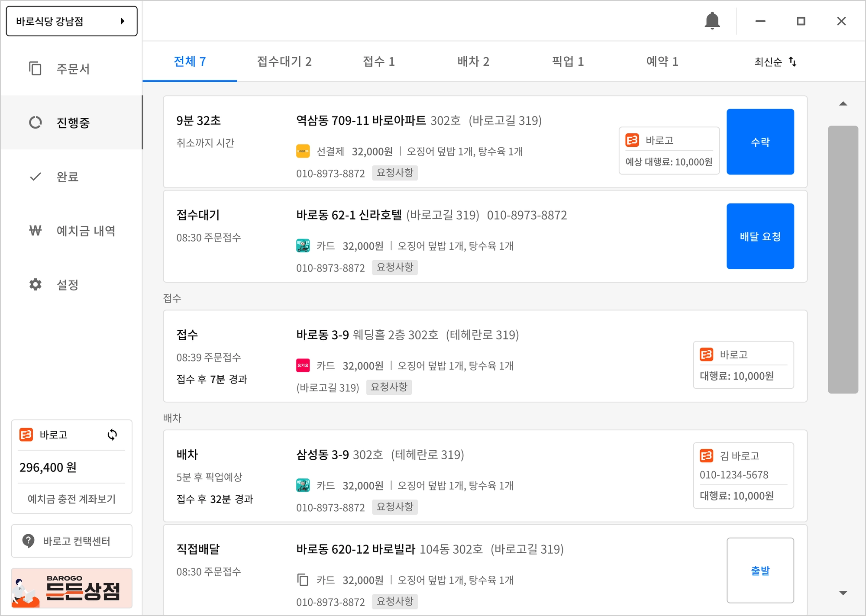The height and width of the screenshot is (616, 866).
Task: Click the scroll up arrow
Action: tap(843, 103)
